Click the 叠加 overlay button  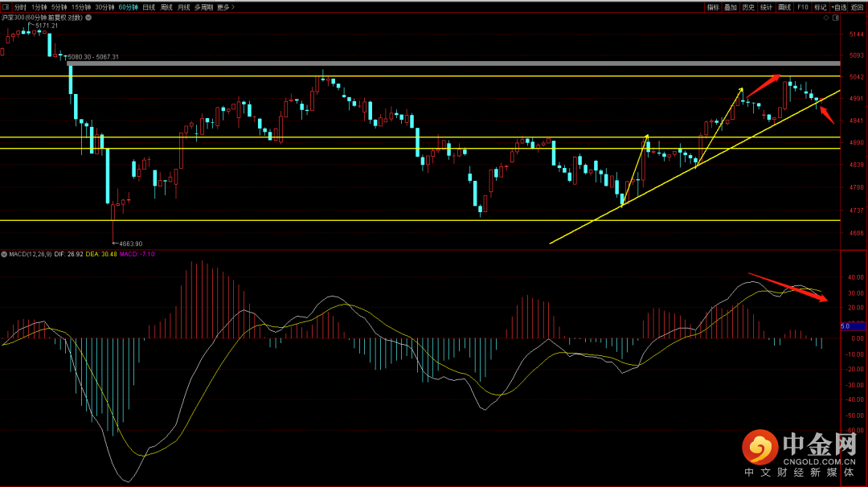(731, 7)
